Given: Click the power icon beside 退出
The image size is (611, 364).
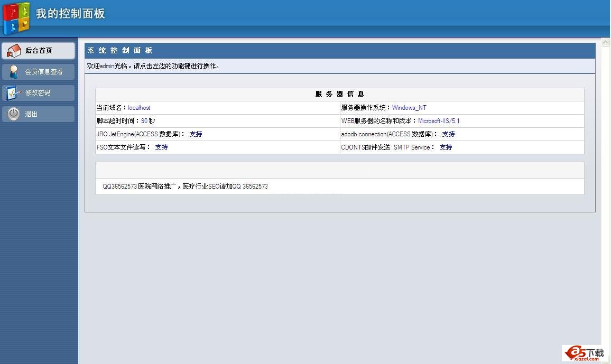Looking at the screenshot, I should [14, 114].
